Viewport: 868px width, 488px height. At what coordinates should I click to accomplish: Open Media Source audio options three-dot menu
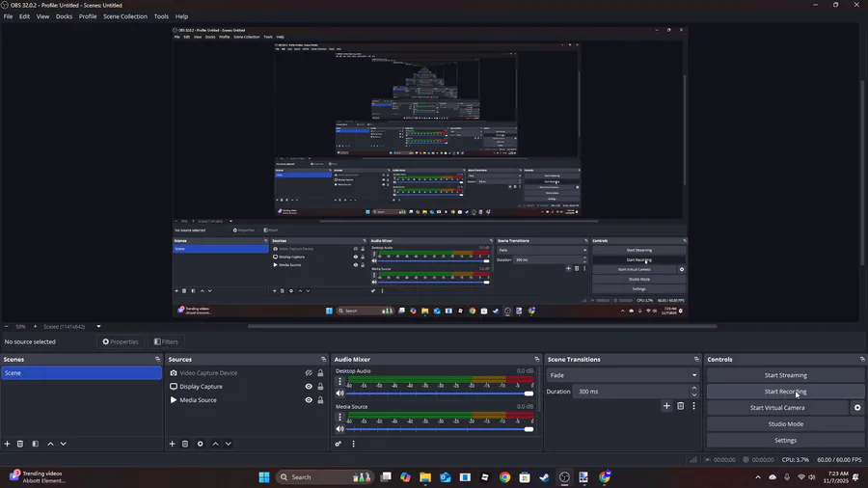(x=339, y=418)
